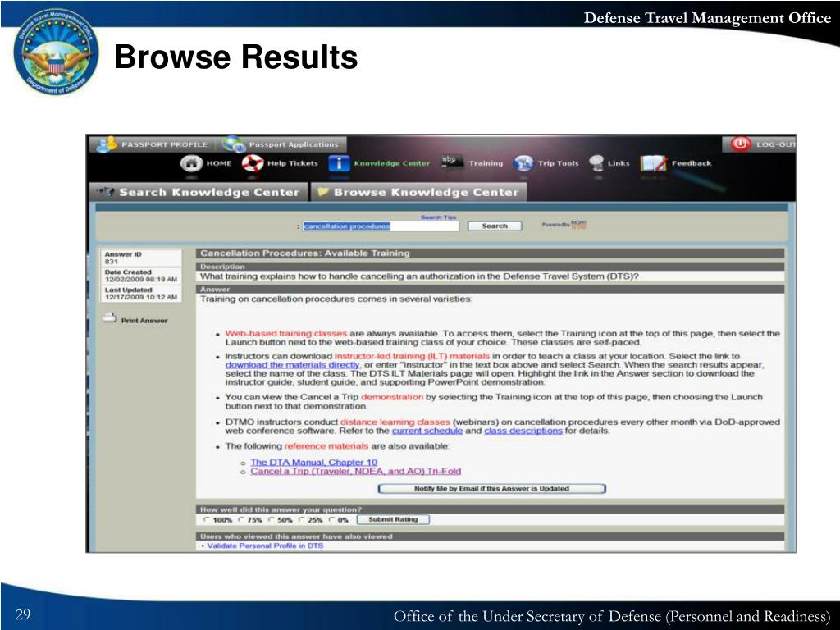Image resolution: width=840 pixels, height=630 pixels.
Task: Open the Links chain icon
Action: pos(596,163)
